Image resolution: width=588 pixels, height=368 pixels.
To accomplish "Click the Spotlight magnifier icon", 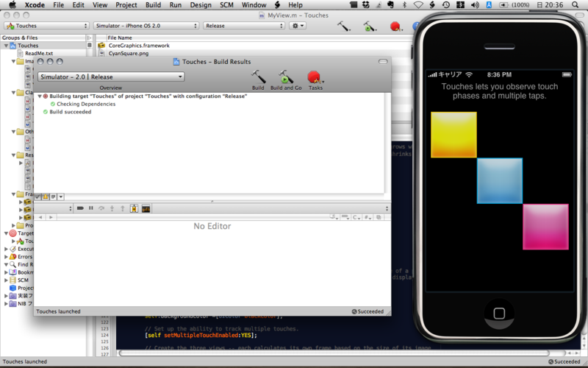I will 576,5.
